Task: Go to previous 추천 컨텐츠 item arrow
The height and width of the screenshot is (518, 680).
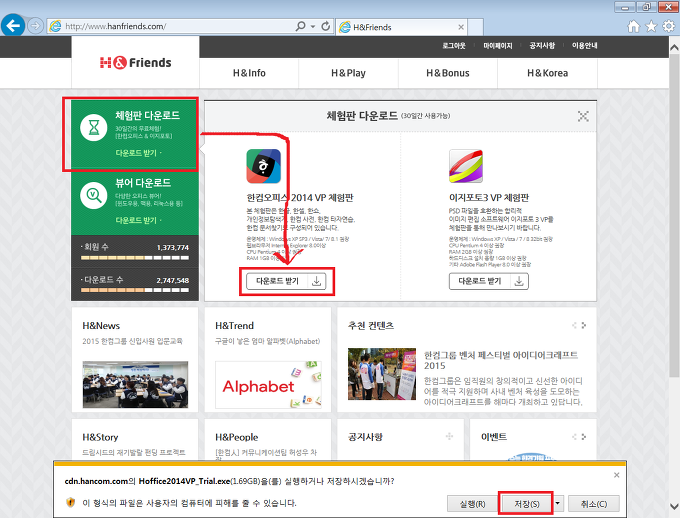Action: coord(574,325)
